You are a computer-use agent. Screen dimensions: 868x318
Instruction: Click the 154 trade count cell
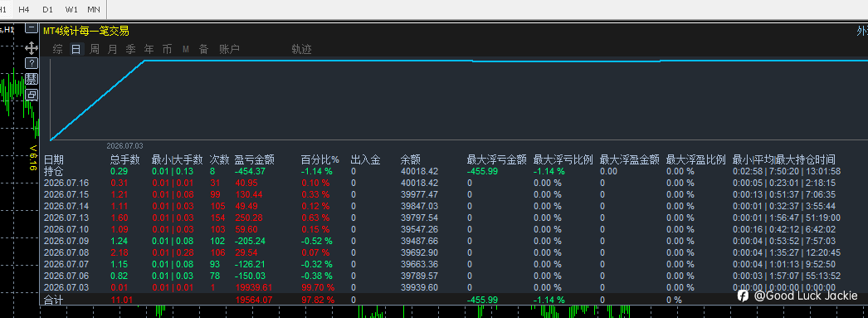pos(217,218)
